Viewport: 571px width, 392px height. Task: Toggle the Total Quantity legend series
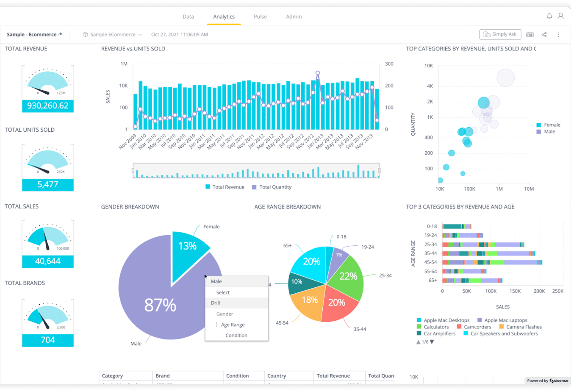[272, 187]
